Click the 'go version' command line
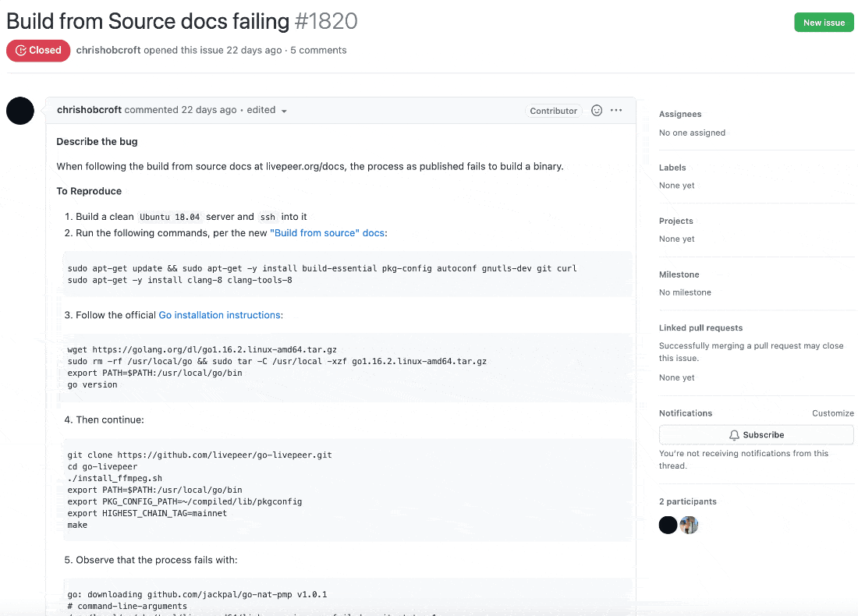The height and width of the screenshot is (616, 858). click(x=93, y=384)
